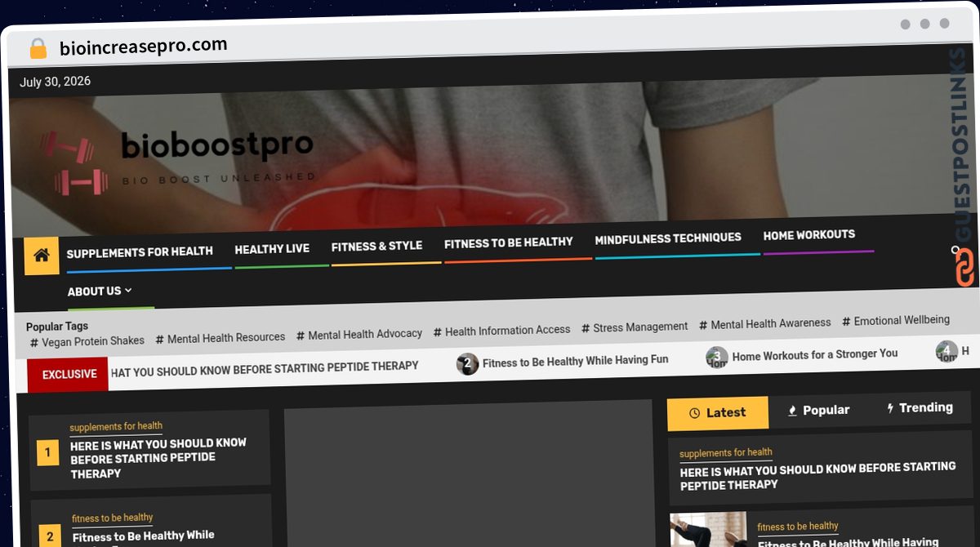The height and width of the screenshot is (547, 980).
Task: Click the padlock icon beside the URL
Action: click(38, 49)
